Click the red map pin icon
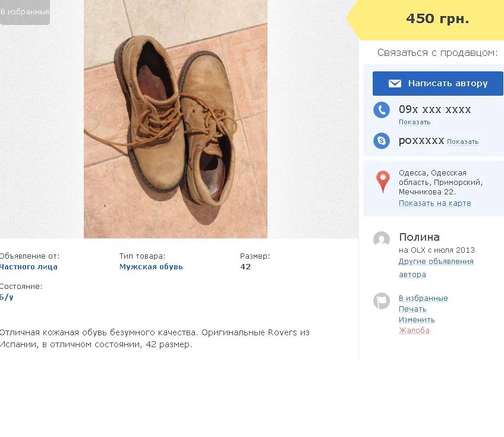This screenshot has width=504, height=437. coord(383,181)
